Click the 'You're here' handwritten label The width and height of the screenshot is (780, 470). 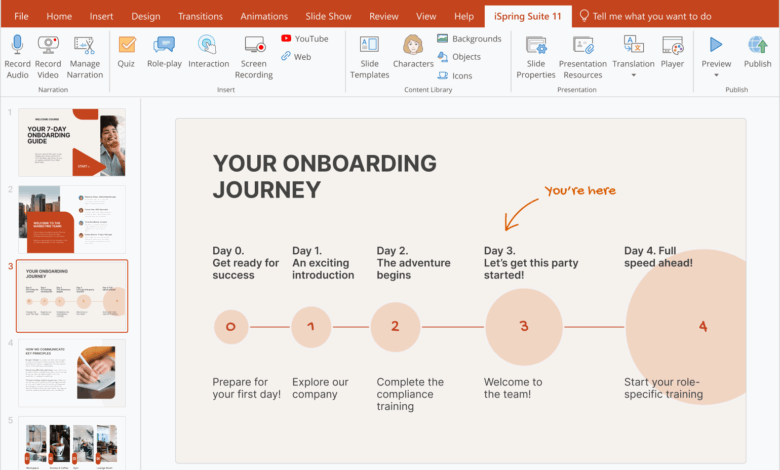[580, 190]
